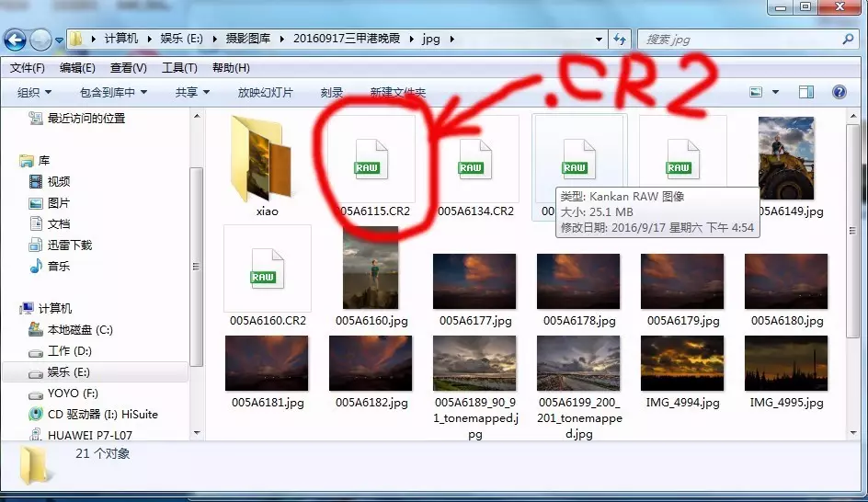Select thumbnail 005A6180.jpg

(787, 281)
